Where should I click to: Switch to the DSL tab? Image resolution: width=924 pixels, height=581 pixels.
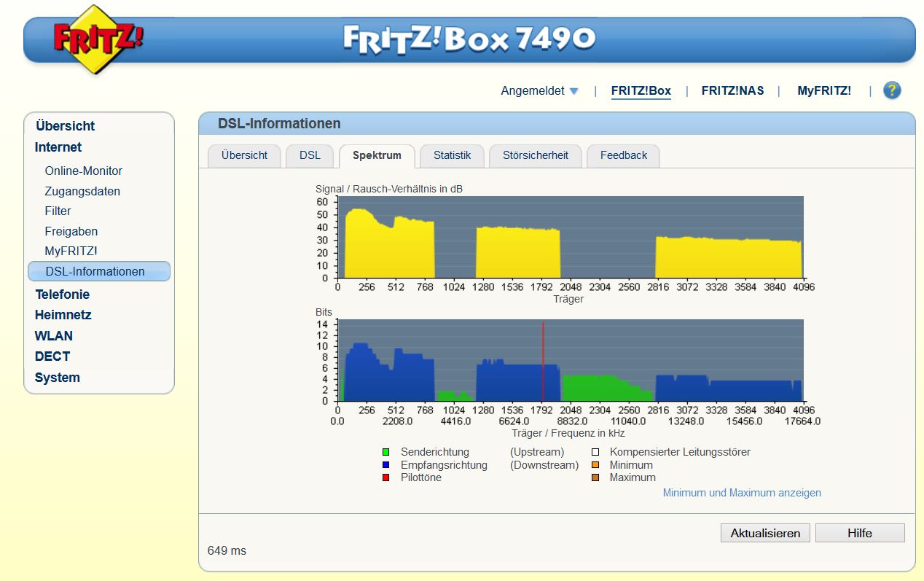(310, 156)
